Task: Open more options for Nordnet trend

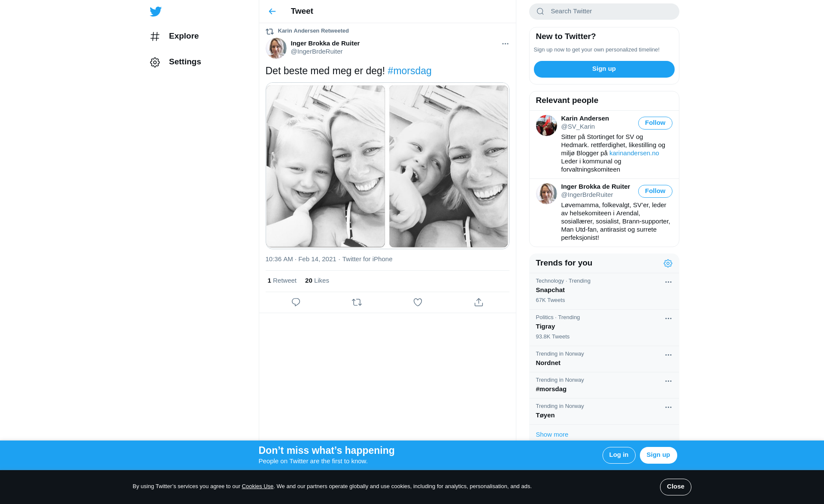Action: 668,355
